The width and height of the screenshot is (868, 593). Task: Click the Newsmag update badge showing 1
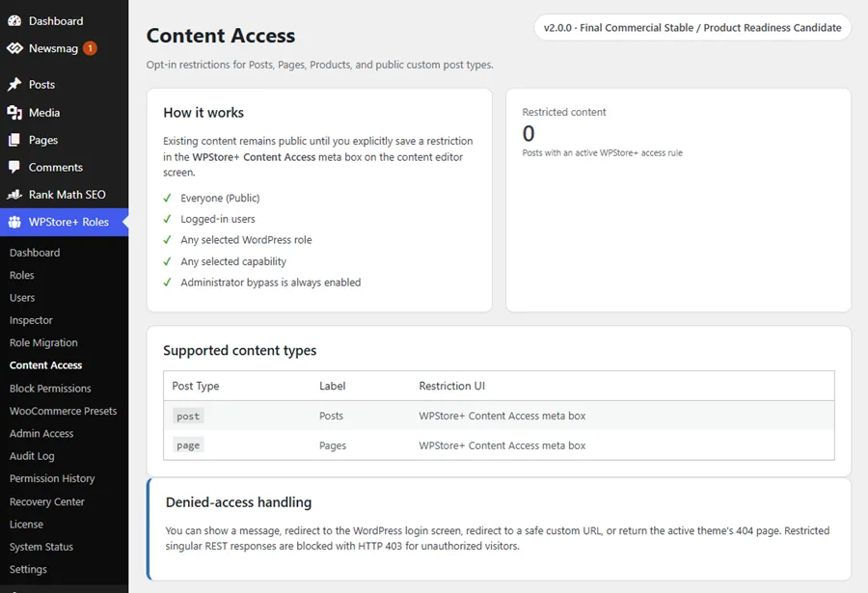point(90,49)
